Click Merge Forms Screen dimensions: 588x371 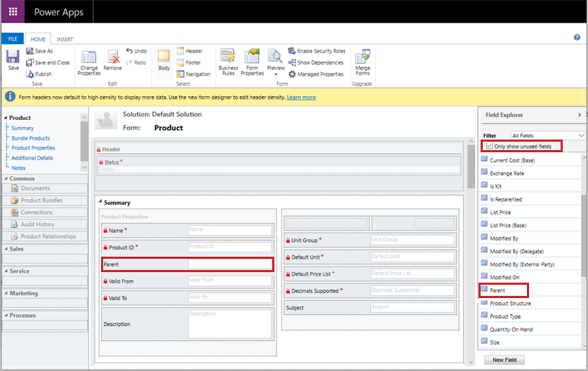(x=363, y=62)
